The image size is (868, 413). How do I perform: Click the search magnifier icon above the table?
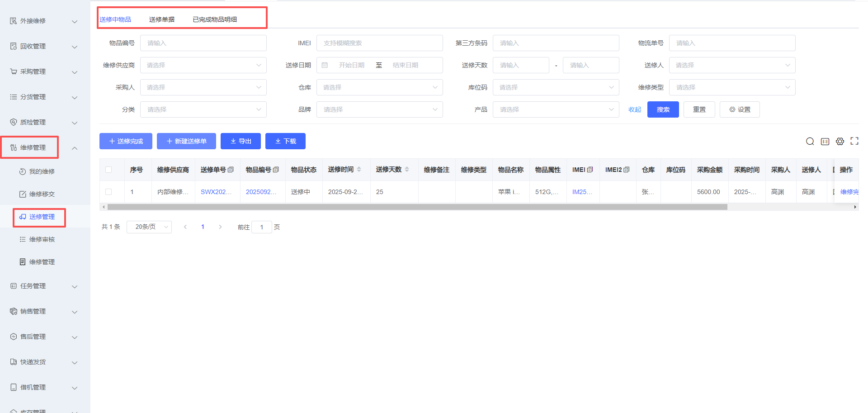click(x=810, y=142)
